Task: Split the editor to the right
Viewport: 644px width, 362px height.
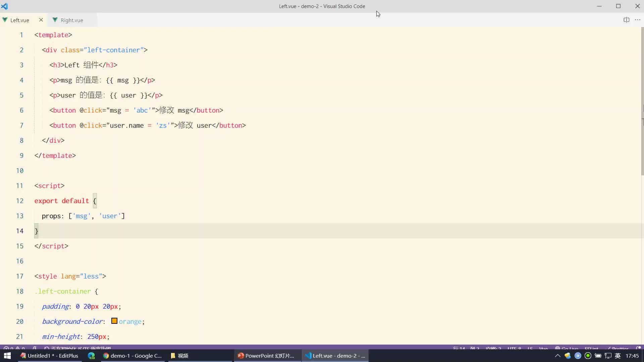Action: [x=626, y=20]
